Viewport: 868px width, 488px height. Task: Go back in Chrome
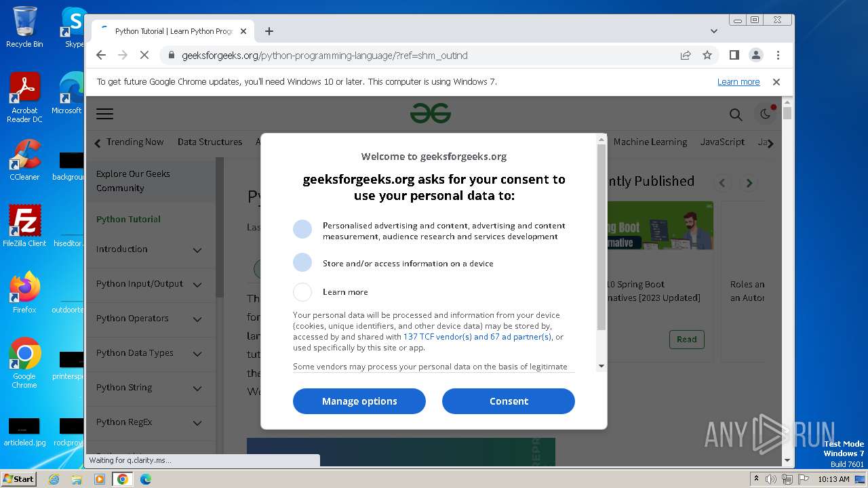tap(101, 56)
